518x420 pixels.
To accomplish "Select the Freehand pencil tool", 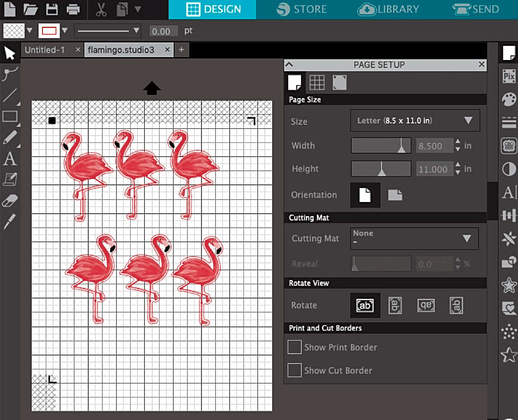I will [x=10, y=138].
